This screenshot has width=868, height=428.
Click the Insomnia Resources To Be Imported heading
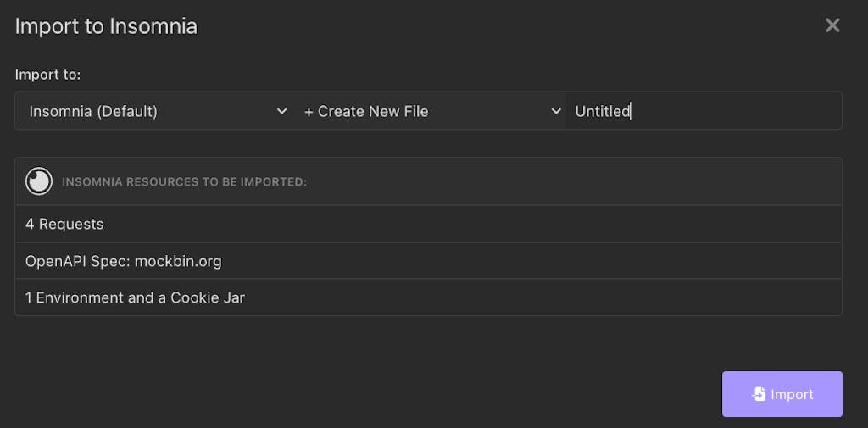pos(184,181)
